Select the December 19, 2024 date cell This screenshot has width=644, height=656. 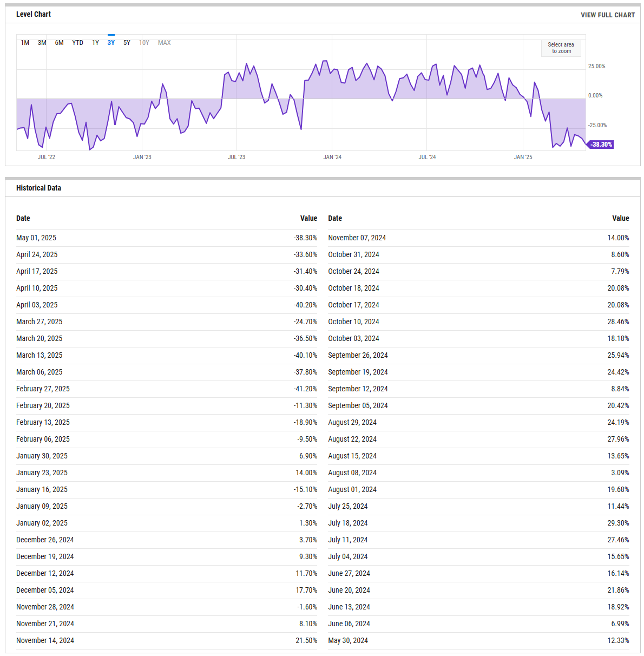tap(45, 557)
